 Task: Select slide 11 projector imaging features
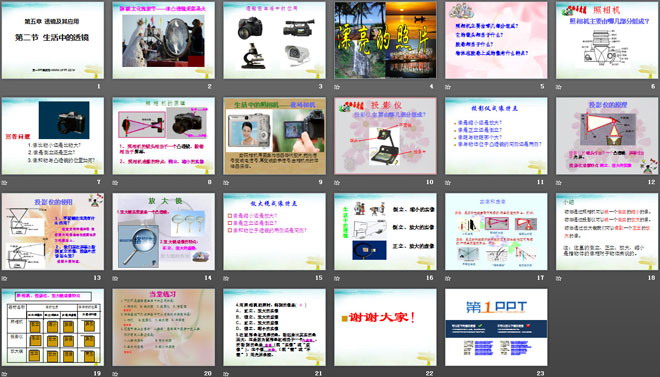496,136
